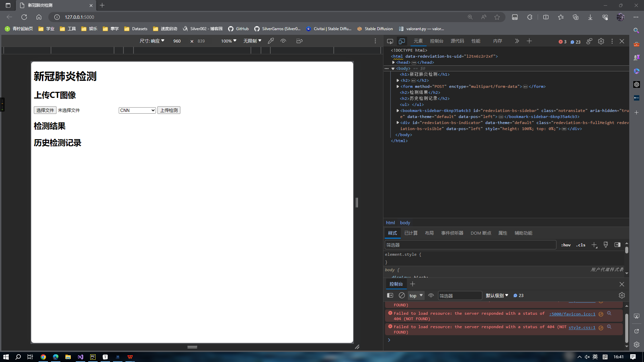The image size is (644, 362).
Task: Click the 筛选器 console filter input field
Action: [460, 295]
